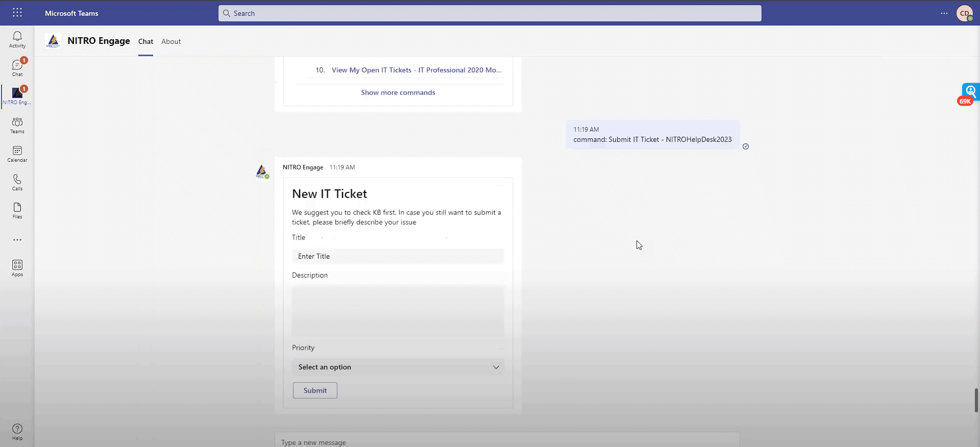Open Settings and more ellipsis in title bar

944,13
